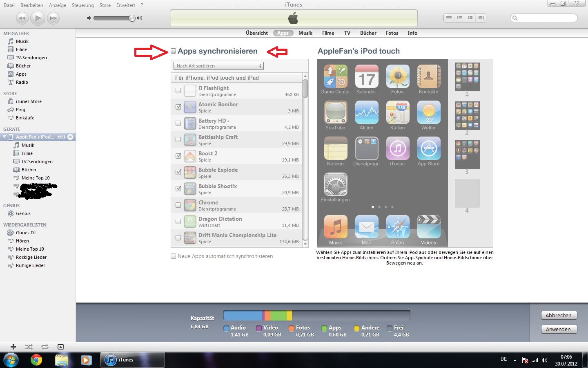Click the Abbrechen button
The height and width of the screenshot is (368, 588).
coord(558,315)
